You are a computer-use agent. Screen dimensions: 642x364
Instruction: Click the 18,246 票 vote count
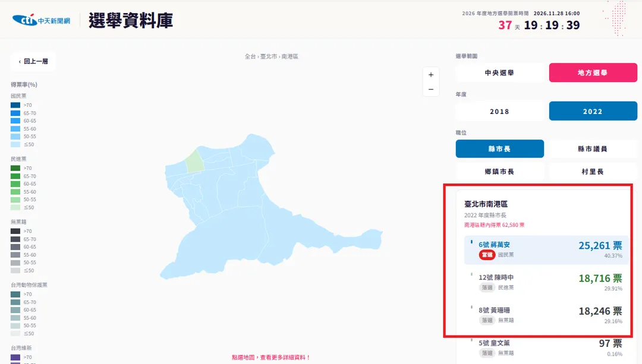point(600,311)
